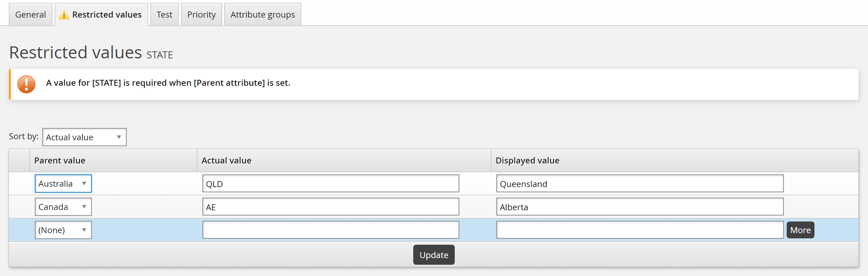Select the Restricted values tab label
Viewport: 868px width, 276px height.
pos(107,15)
